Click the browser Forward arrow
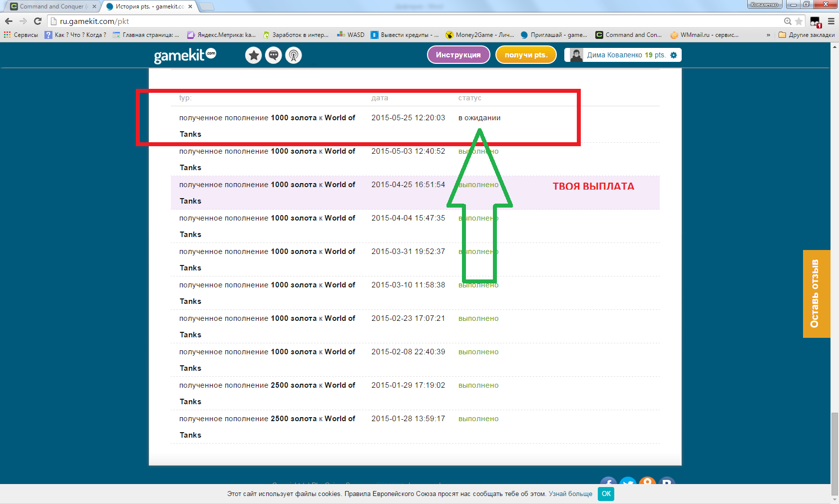This screenshot has height=504, width=839. click(23, 21)
